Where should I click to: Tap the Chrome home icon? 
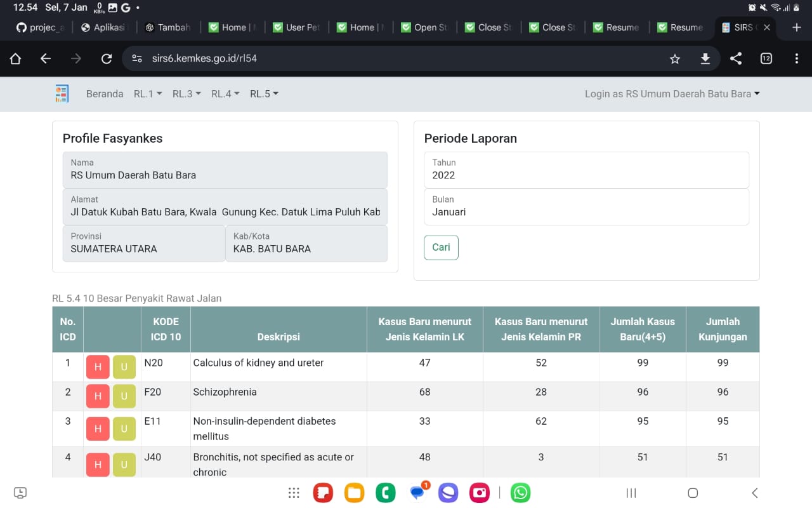[x=16, y=58]
